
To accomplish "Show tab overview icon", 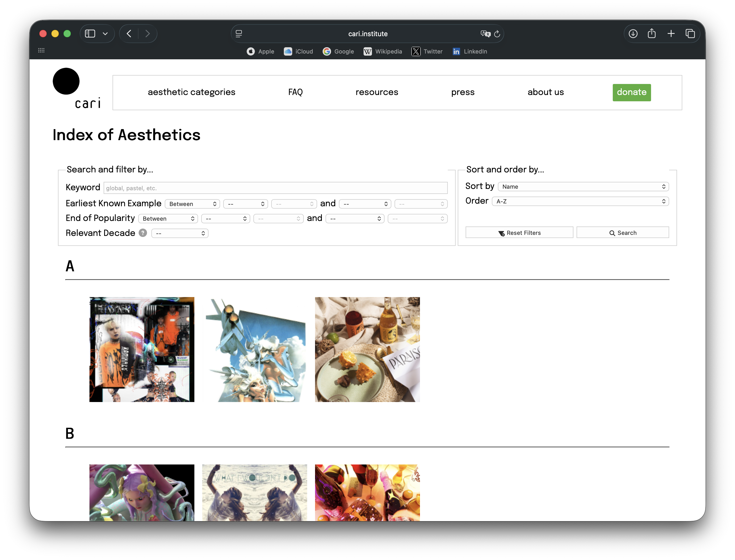I will pyautogui.click(x=690, y=34).
